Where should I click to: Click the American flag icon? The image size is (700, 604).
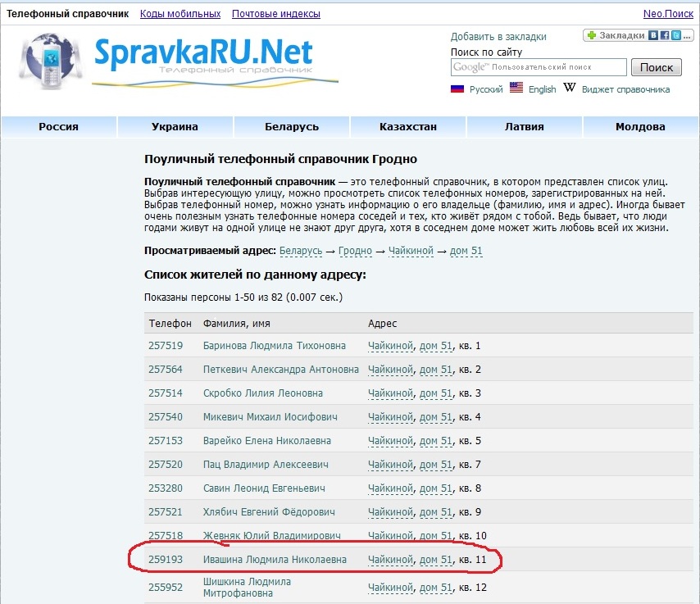[x=516, y=88]
